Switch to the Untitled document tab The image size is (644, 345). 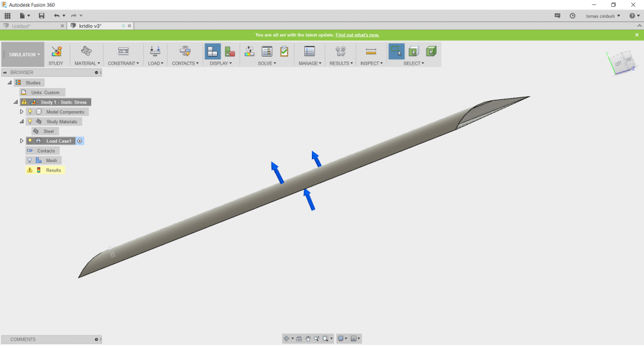(31, 26)
